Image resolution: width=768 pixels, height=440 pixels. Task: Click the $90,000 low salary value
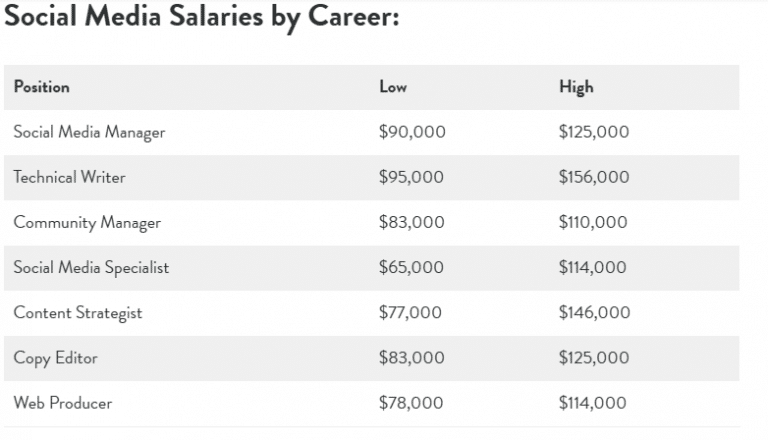click(x=412, y=132)
